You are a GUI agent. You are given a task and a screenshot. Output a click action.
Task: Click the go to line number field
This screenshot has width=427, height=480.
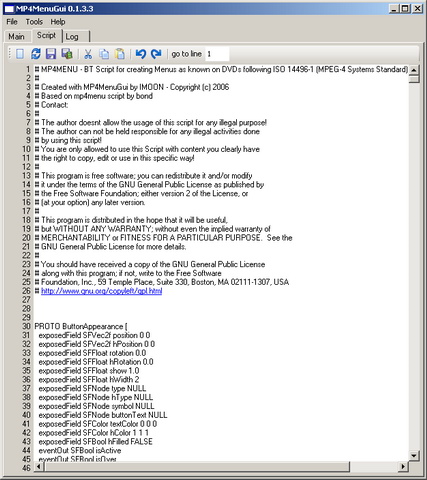pyautogui.click(x=217, y=54)
